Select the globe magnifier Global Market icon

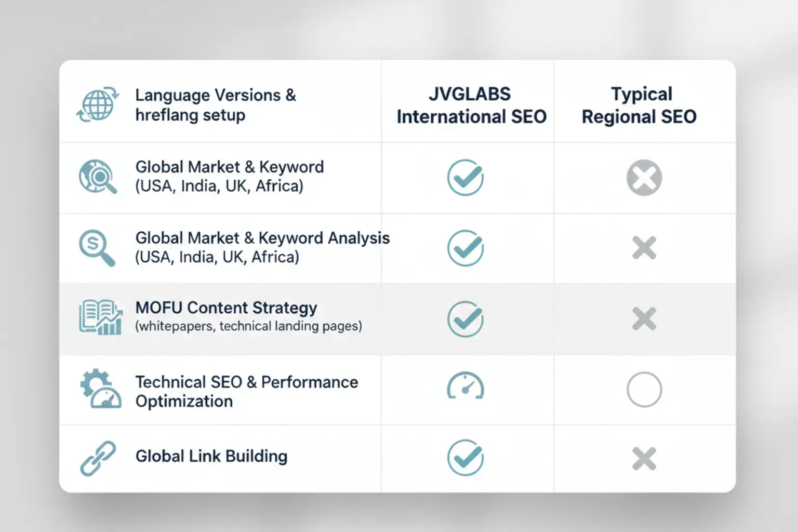point(98,177)
